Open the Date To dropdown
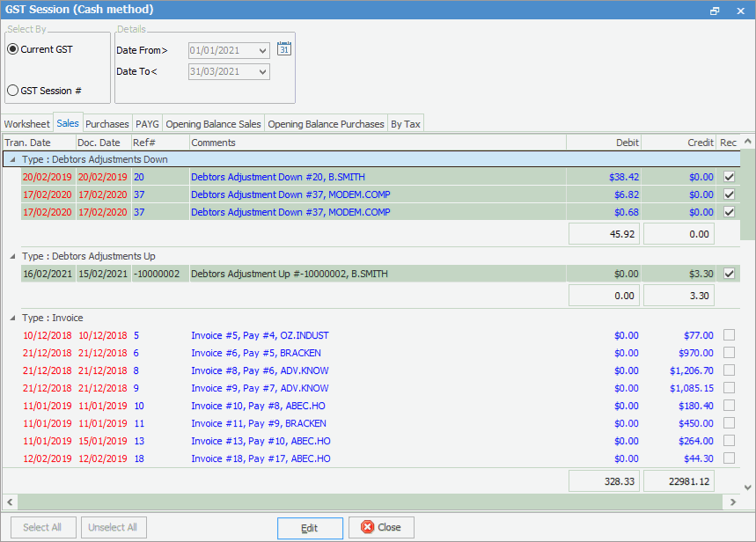This screenshot has height=542, width=756. pos(262,71)
